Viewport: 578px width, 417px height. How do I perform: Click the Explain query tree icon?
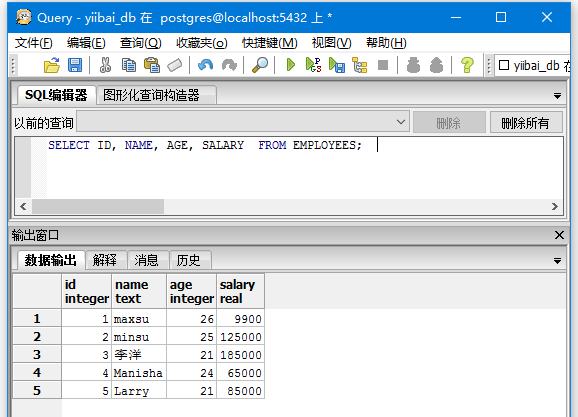360,66
